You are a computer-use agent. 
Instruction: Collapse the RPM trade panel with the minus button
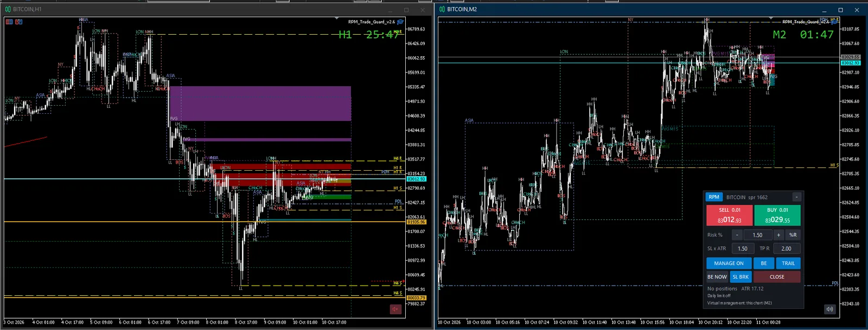796,197
